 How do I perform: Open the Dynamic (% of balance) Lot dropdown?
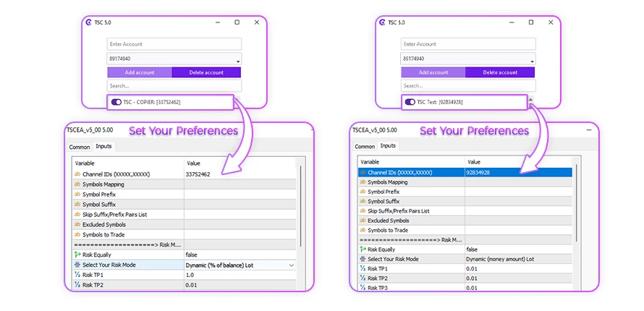[292, 265]
